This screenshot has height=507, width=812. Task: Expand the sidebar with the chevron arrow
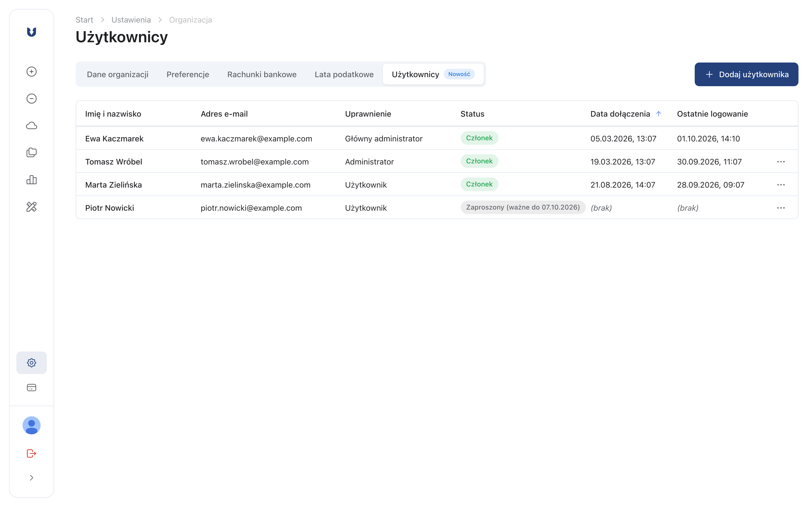tap(32, 478)
